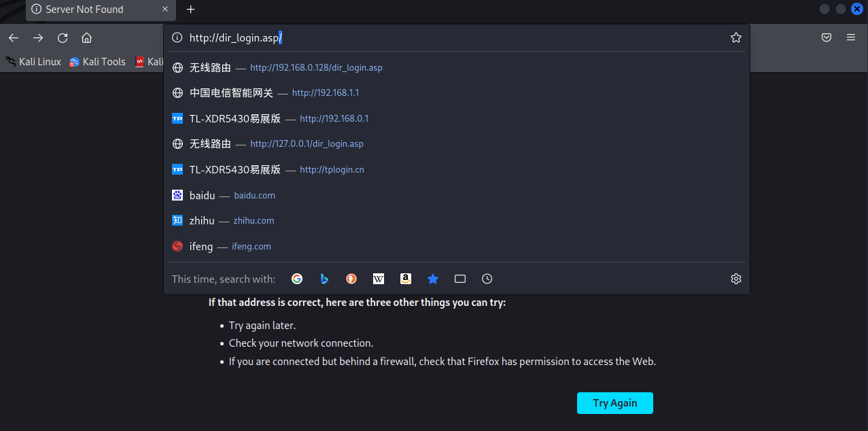Reload the current page
Image resolution: width=868 pixels, height=431 pixels.
(x=63, y=38)
